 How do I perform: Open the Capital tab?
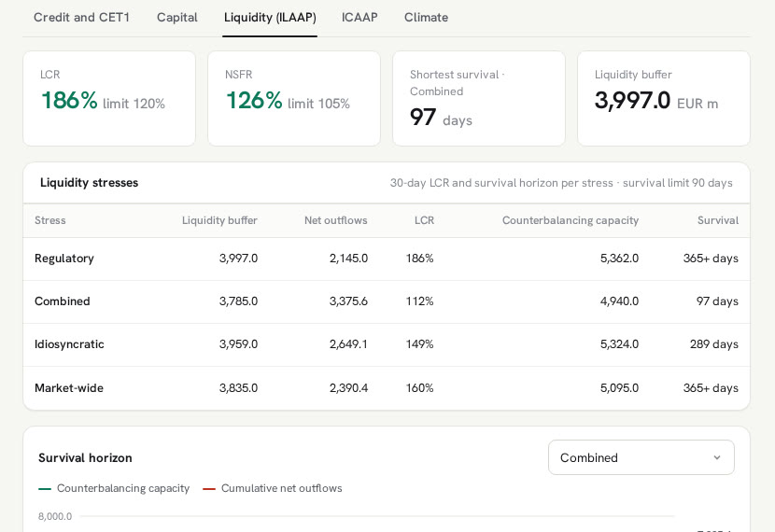(x=177, y=18)
